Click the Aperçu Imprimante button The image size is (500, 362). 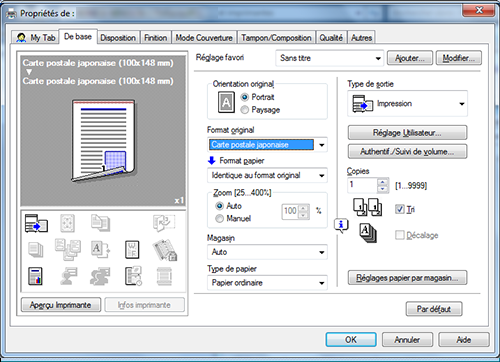tap(61, 305)
